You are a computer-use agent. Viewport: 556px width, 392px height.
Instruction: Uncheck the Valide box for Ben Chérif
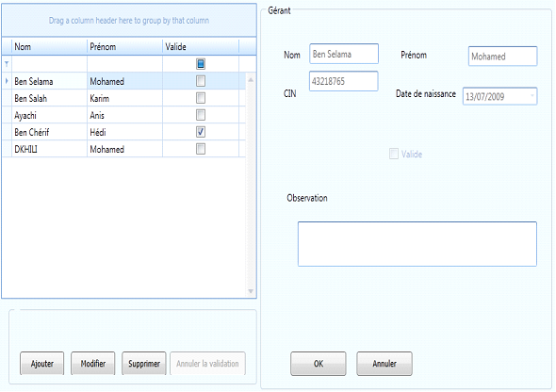(201, 132)
